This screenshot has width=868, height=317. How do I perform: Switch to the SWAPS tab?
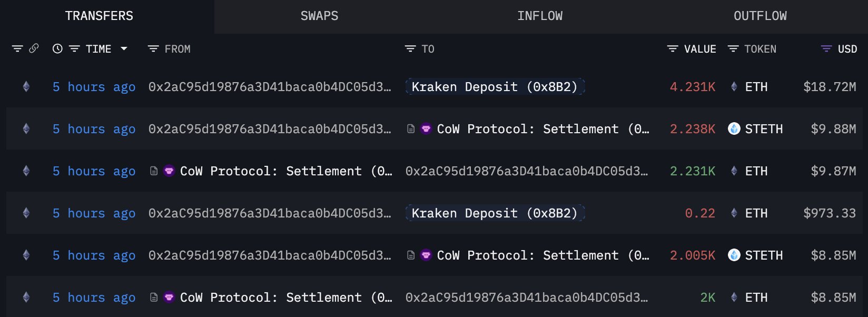click(319, 16)
